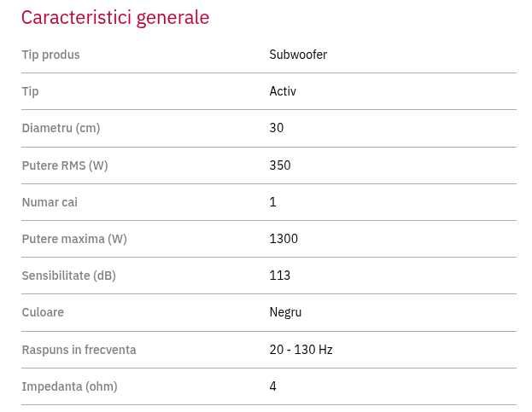Click the "Putere maxima (W)" label
This screenshot has height=412, width=532.
[74, 239]
